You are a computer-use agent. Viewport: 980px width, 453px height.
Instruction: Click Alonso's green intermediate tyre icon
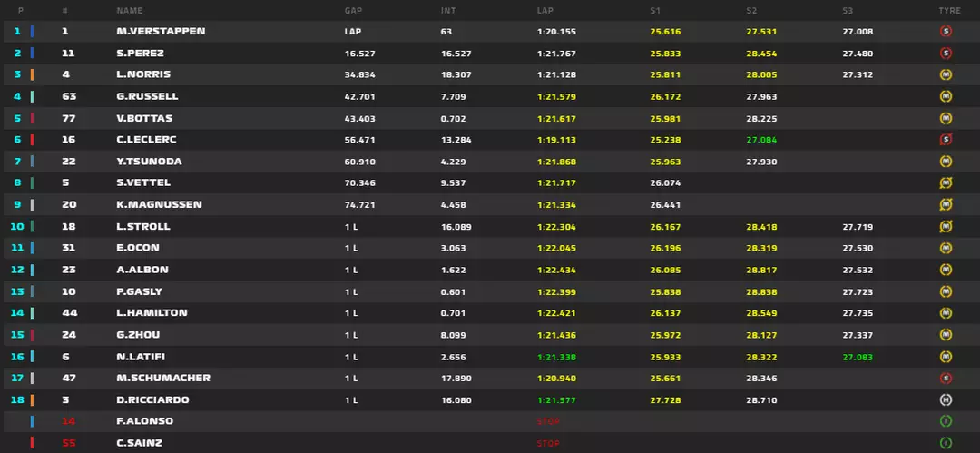(x=946, y=422)
